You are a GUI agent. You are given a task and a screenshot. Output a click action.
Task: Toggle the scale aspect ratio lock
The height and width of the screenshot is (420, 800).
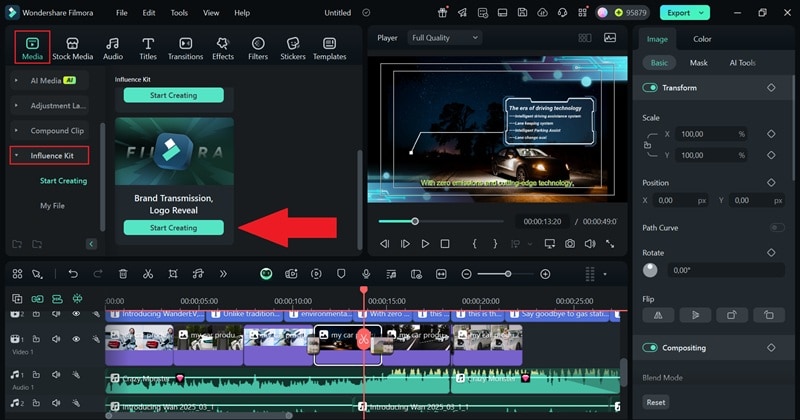click(x=647, y=145)
